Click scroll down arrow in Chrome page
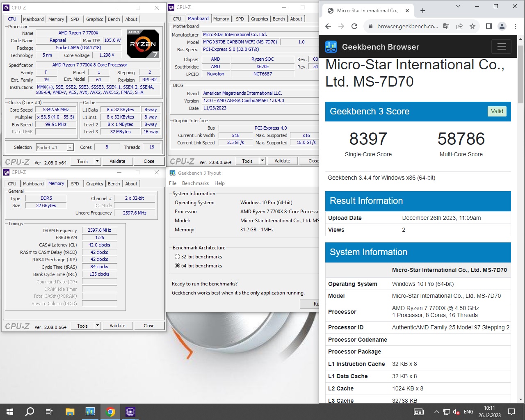Image resolution: width=525 pixels, height=420 pixels. (520, 399)
